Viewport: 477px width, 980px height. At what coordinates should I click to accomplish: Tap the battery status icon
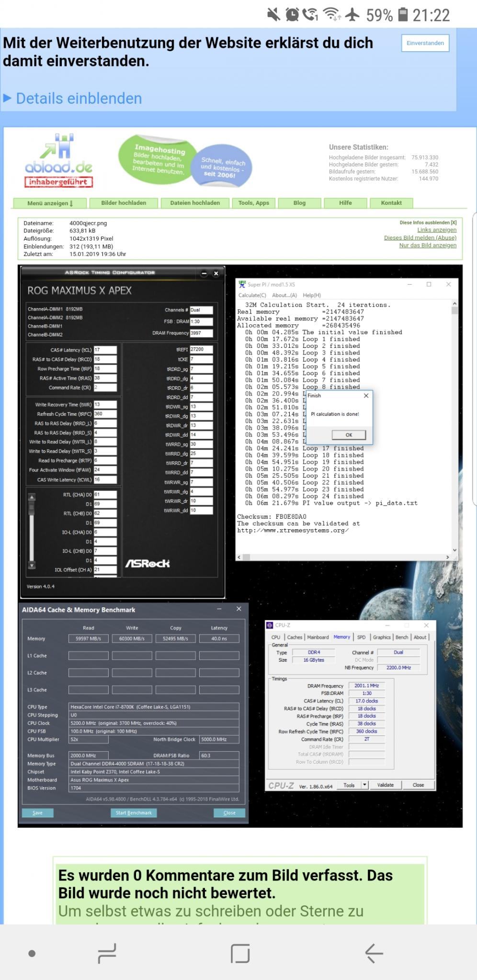403,15
